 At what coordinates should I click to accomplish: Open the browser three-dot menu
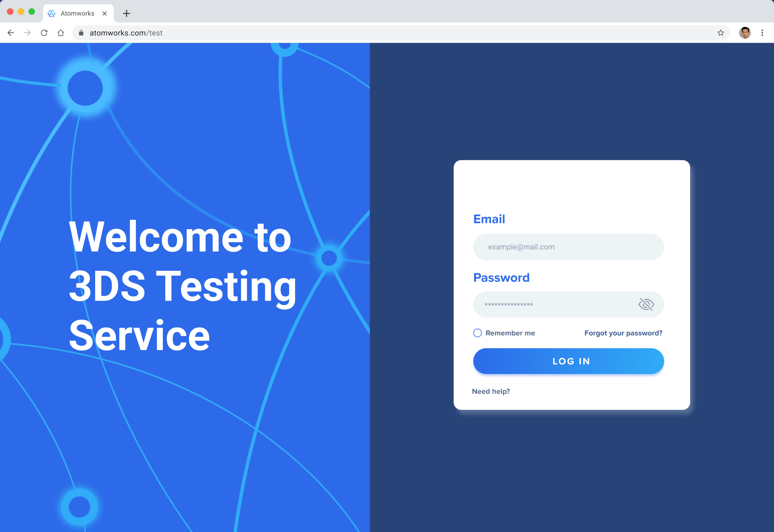coord(762,33)
